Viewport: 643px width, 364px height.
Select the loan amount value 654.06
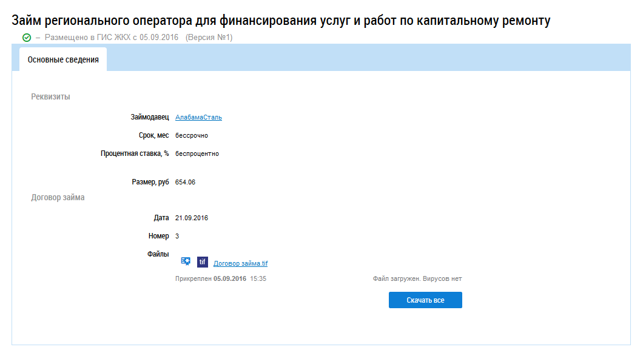tap(185, 182)
